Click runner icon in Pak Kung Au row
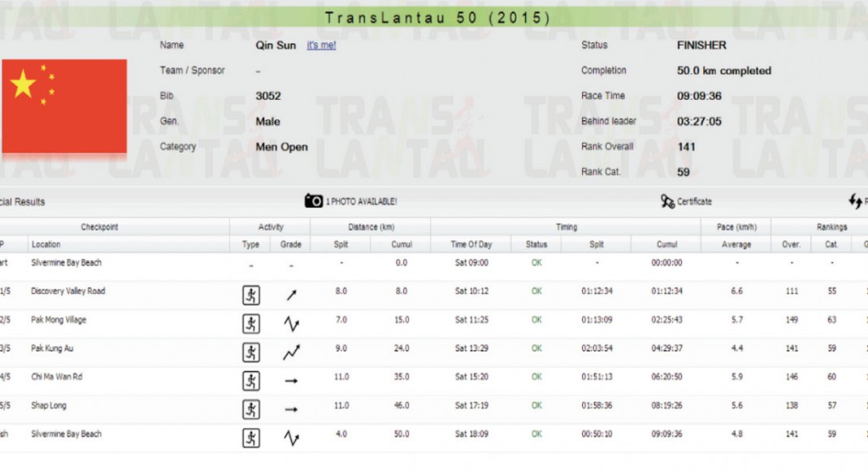The image size is (868, 471). point(251,352)
